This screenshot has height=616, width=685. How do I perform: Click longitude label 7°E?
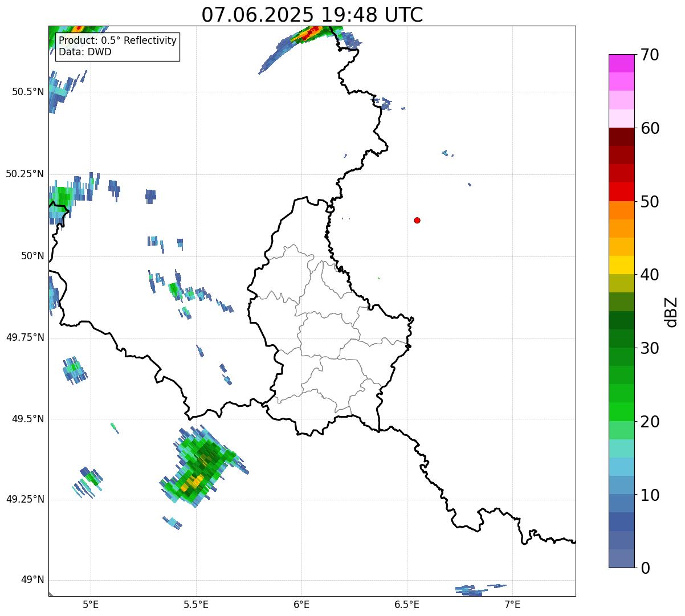tap(512, 604)
